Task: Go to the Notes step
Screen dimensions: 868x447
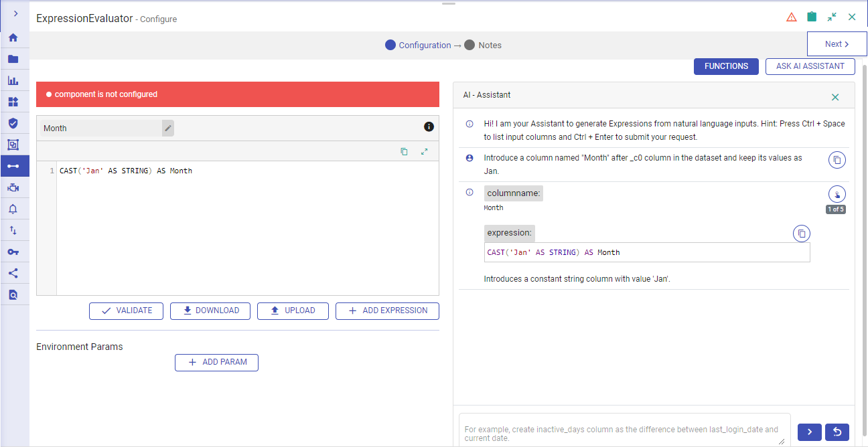Action: (482, 45)
